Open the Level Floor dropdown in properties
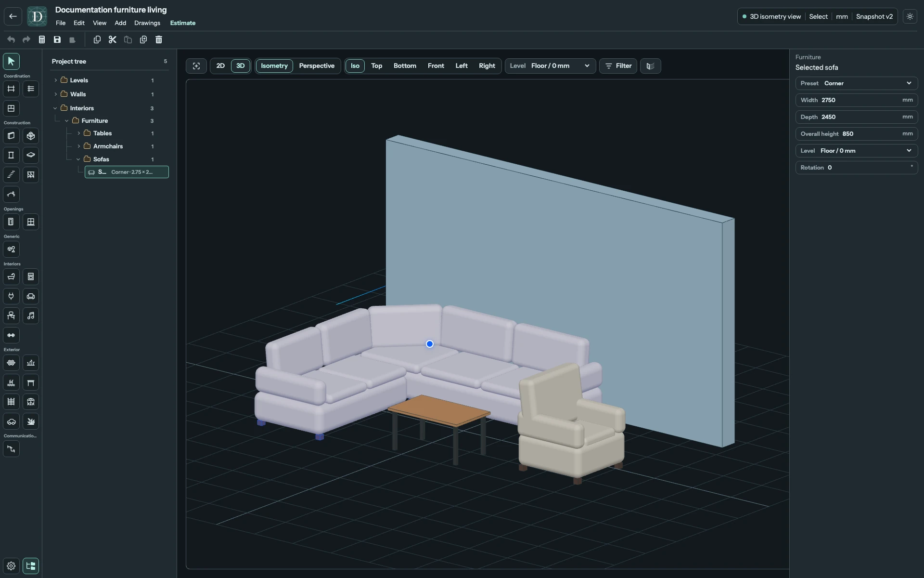 [857, 151]
